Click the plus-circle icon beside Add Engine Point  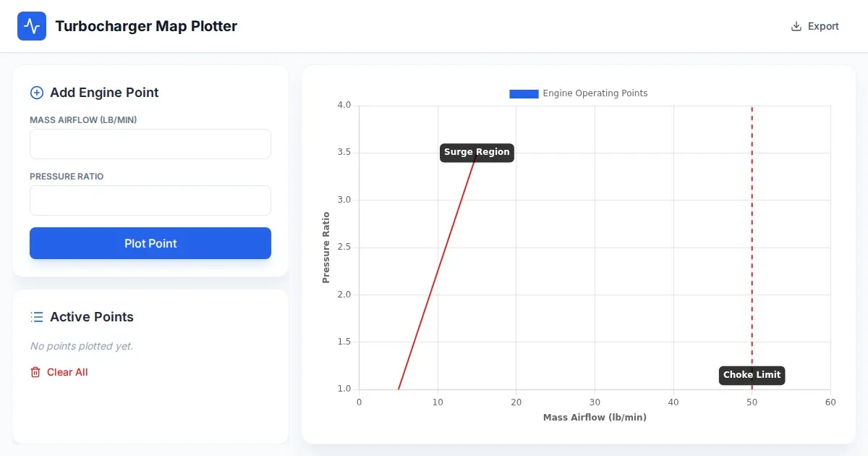tap(36, 93)
